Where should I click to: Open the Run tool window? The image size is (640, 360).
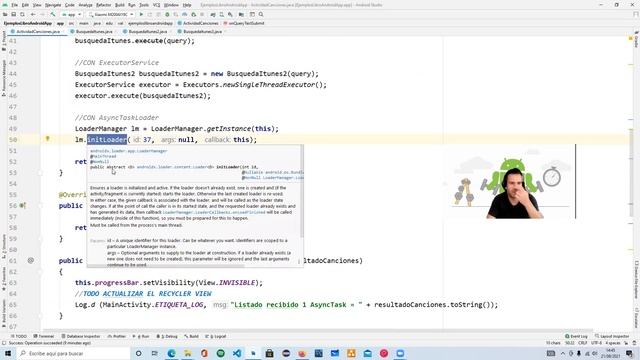coord(141,336)
